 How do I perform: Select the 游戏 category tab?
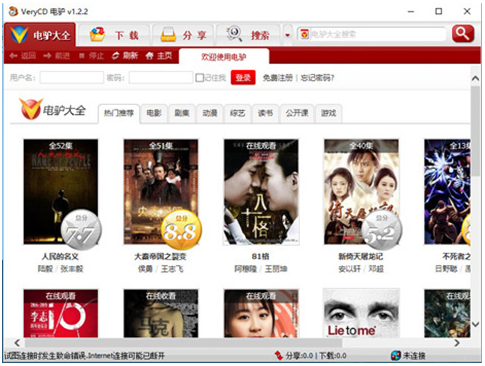pyautogui.click(x=328, y=113)
